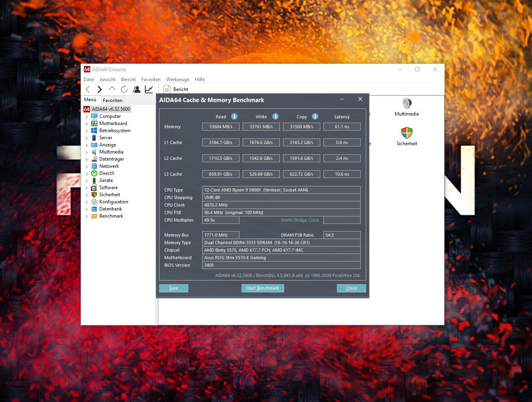The height and width of the screenshot is (402, 532).
Task: Open the Multimedia icon in main pane
Action: [x=407, y=107]
